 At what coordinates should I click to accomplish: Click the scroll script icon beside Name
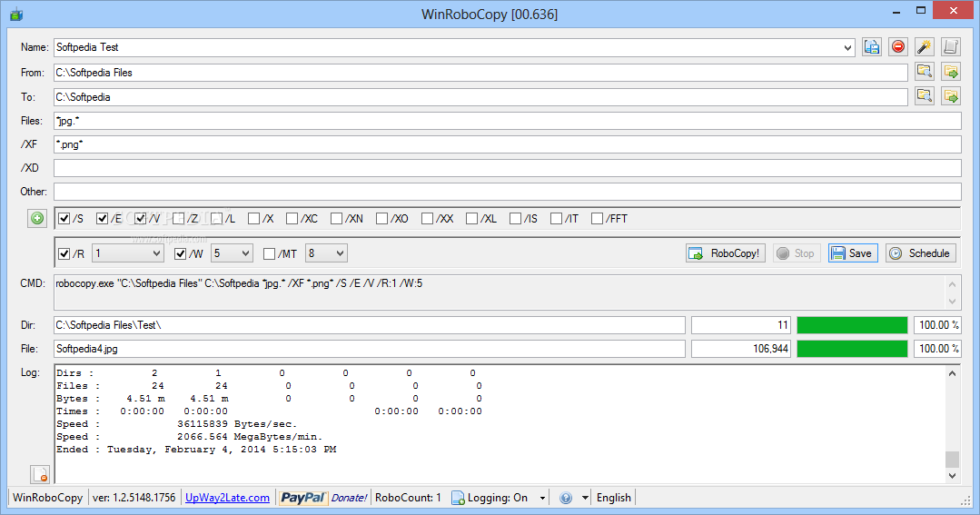point(951,47)
